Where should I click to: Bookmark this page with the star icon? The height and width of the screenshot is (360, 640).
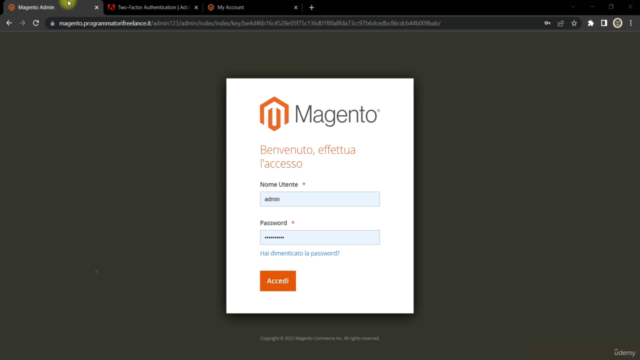point(574,23)
